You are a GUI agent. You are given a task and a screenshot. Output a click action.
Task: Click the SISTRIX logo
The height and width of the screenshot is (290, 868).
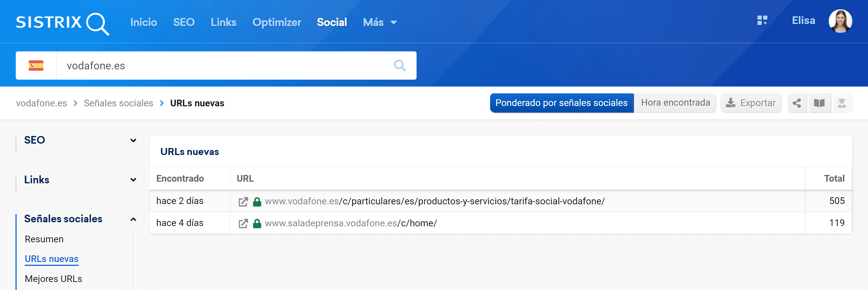[x=62, y=23]
